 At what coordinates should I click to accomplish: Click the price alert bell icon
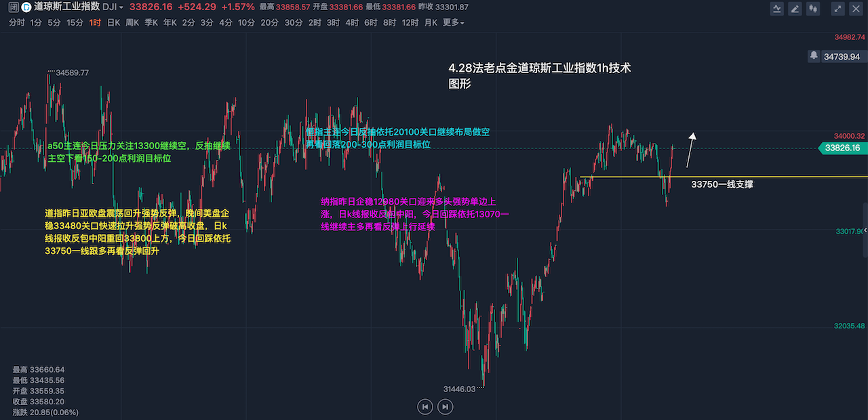click(x=814, y=55)
